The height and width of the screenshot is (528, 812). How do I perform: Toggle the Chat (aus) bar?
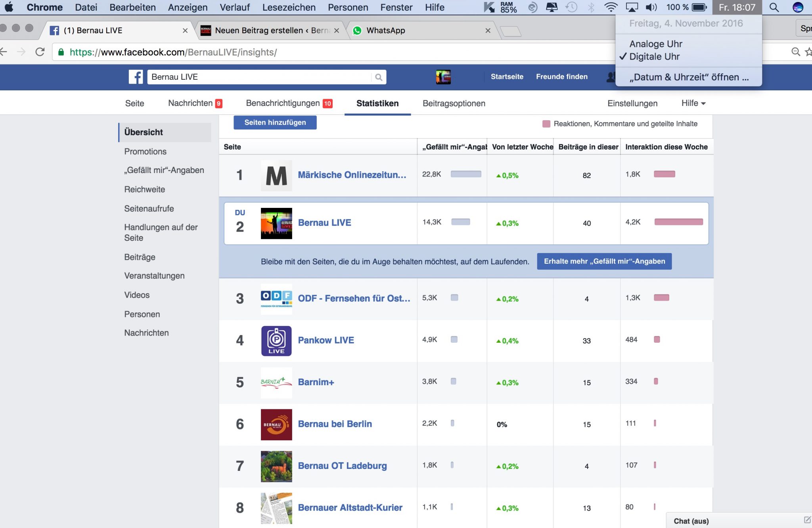691,521
